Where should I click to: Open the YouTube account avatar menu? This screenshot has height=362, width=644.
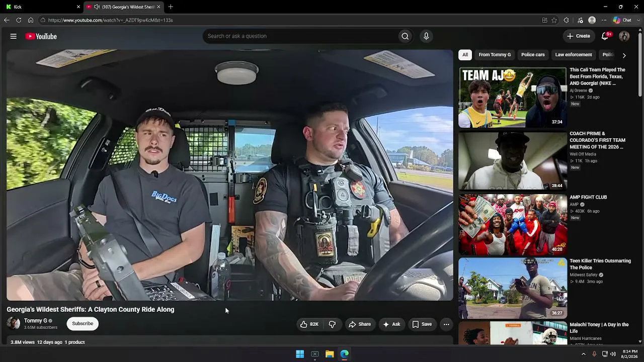[x=624, y=36]
